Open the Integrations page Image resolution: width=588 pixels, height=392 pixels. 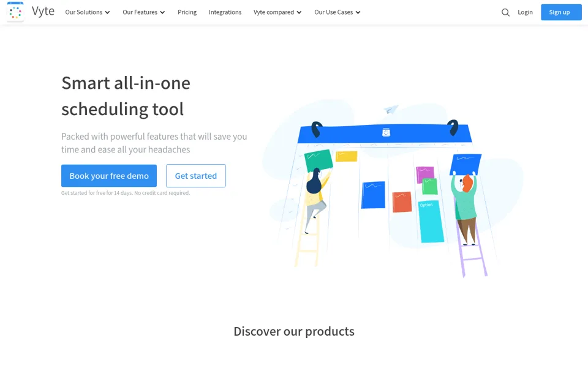click(x=225, y=12)
